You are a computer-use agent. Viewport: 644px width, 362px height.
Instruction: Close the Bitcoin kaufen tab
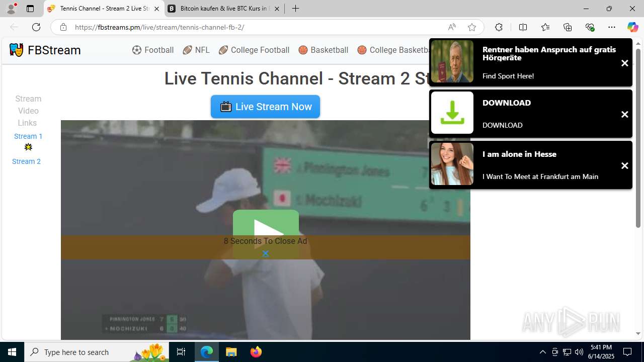pos(277,9)
